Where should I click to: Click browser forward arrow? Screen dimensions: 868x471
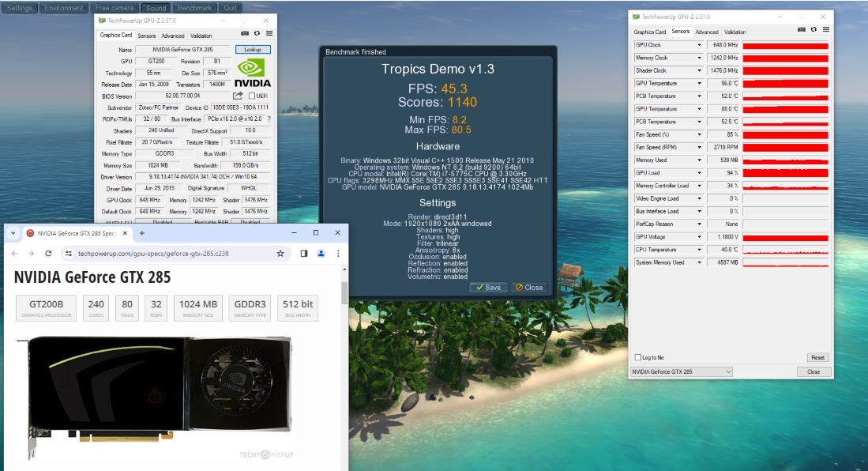(31, 253)
